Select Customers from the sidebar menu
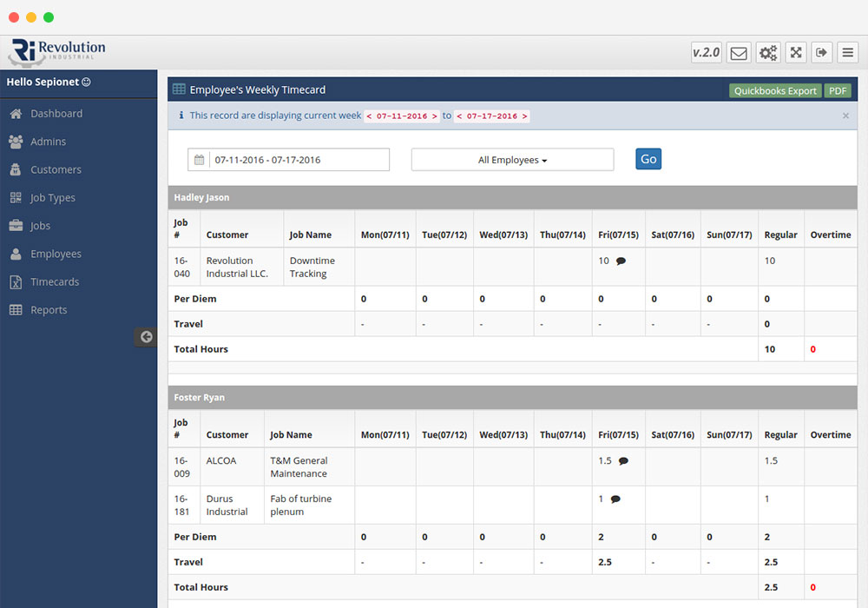 click(x=17, y=169)
